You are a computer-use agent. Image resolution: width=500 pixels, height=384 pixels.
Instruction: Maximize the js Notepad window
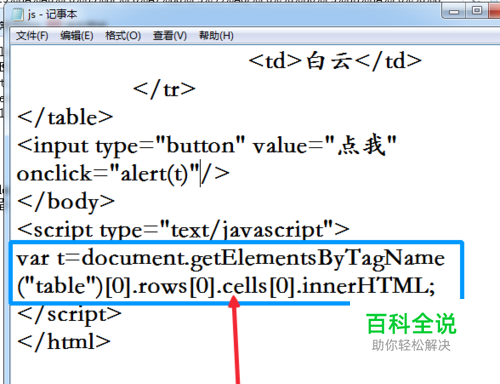(477, 11)
